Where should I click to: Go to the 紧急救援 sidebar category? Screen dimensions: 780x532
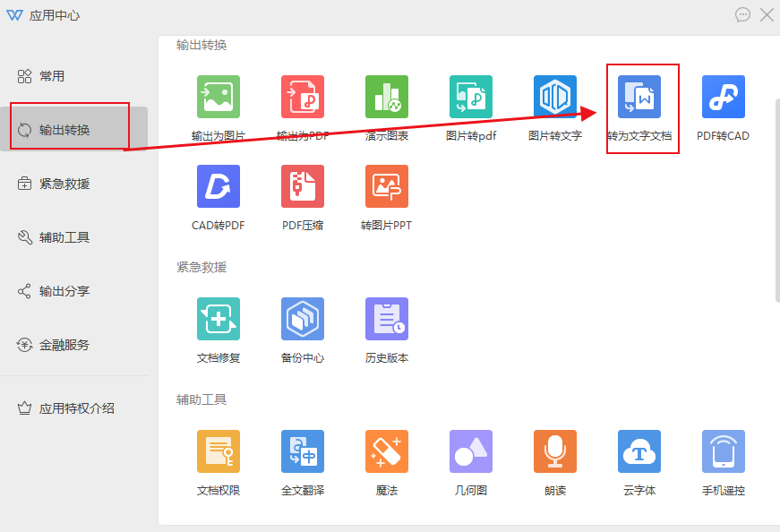pyautogui.click(x=73, y=184)
